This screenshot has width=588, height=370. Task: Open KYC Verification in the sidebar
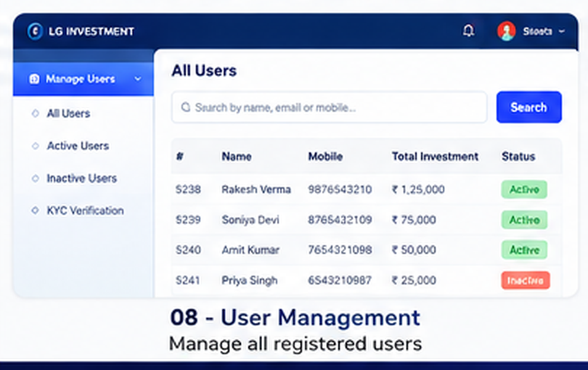tap(85, 210)
